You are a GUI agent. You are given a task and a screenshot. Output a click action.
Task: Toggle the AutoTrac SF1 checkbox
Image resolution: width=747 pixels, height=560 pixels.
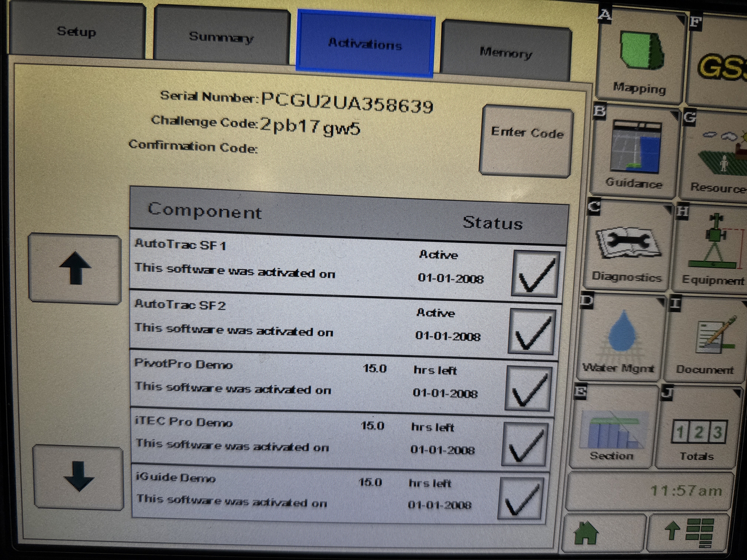point(535,273)
